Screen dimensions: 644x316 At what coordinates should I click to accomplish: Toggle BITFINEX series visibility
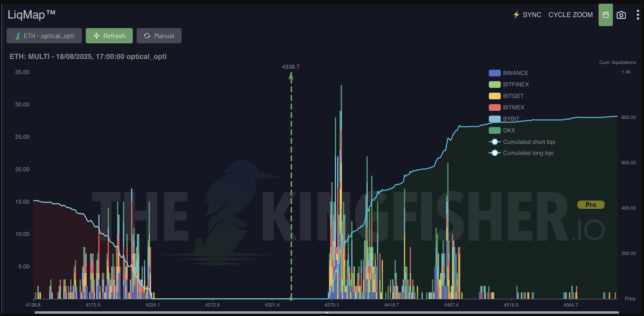(x=516, y=85)
